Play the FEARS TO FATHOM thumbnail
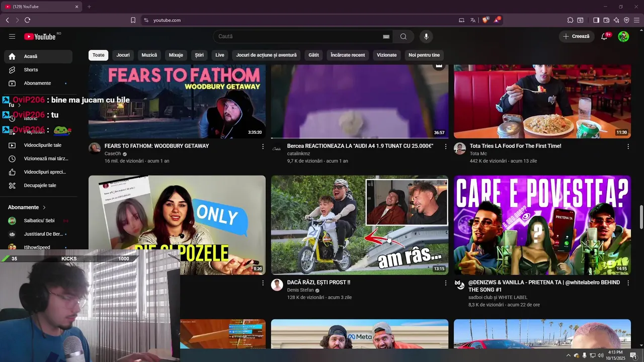Image resolution: width=644 pixels, height=362 pixels. point(177,101)
